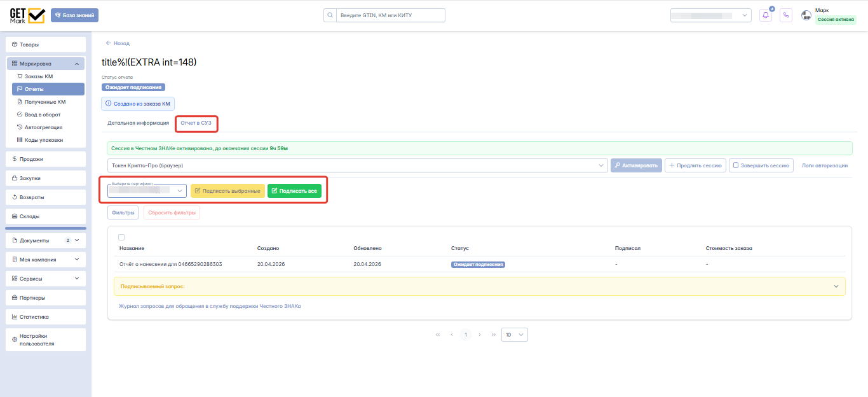The height and width of the screenshot is (397, 868).
Task: Open the Токен Крипто-Про (браузер) dropdown
Action: click(357, 165)
